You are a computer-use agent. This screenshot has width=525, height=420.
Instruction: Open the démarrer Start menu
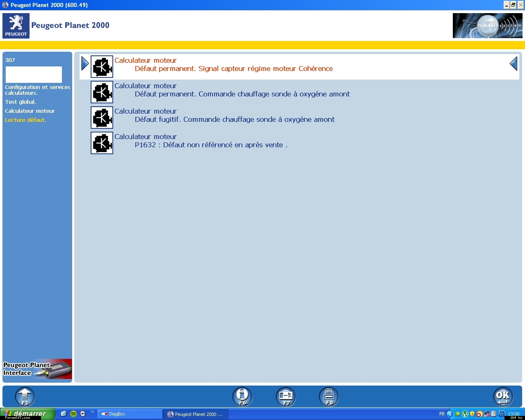tap(27, 414)
